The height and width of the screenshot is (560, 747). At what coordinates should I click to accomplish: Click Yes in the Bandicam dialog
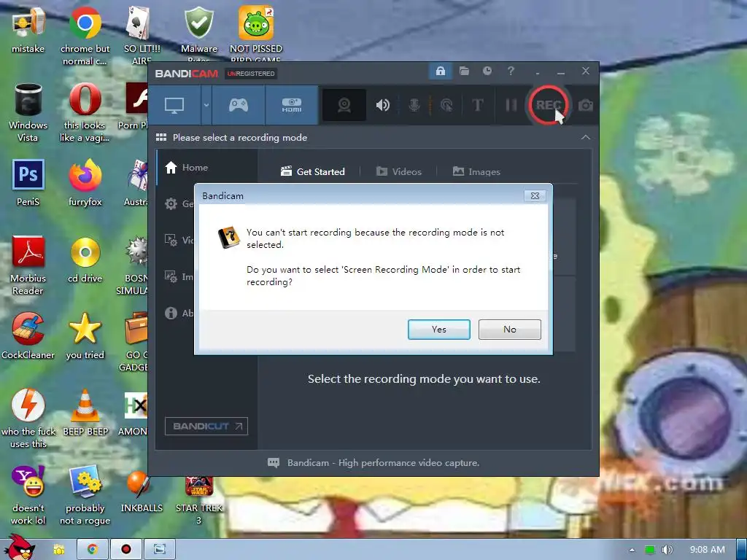pyautogui.click(x=438, y=330)
